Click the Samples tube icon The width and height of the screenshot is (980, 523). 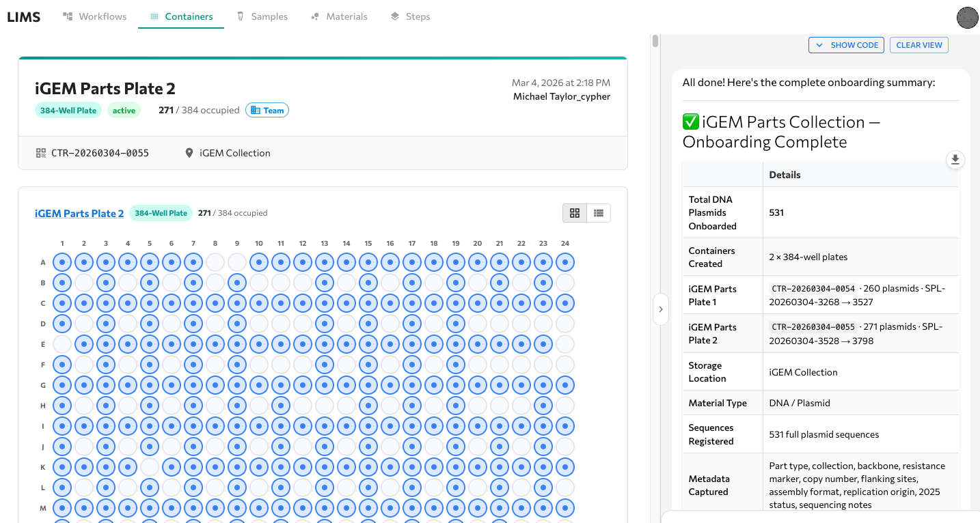click(x=241, y=16)
